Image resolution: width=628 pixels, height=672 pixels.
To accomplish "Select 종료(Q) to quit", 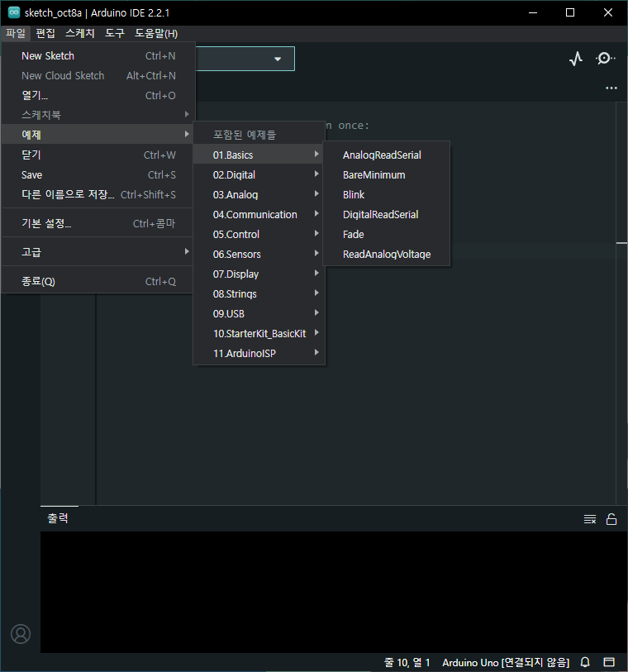I will coord(98,281).
